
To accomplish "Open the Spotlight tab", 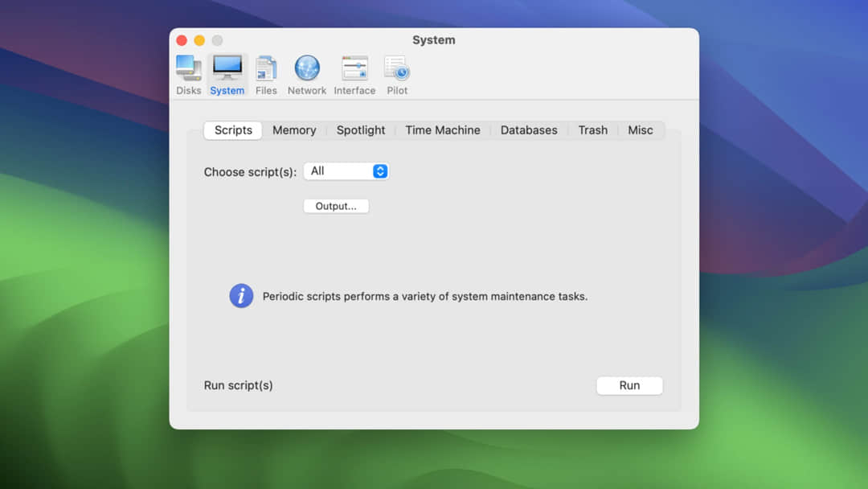I will click(361, 129).
